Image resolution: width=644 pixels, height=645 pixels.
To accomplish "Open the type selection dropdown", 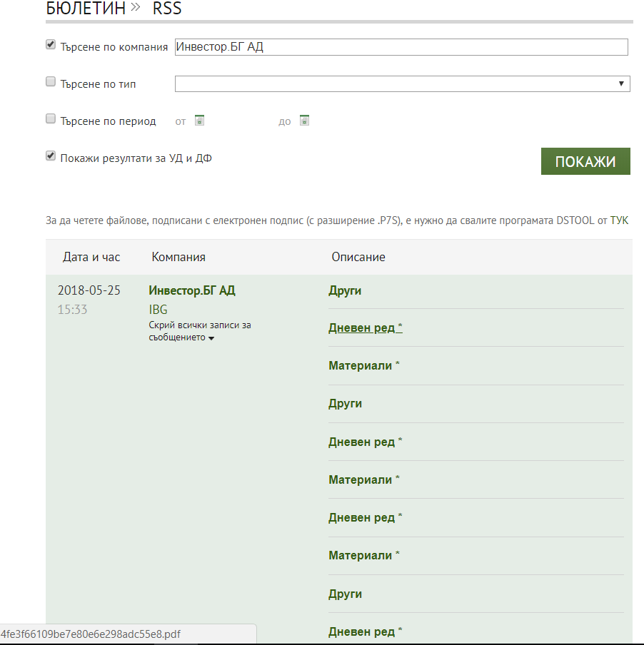I will click(403, 84).
